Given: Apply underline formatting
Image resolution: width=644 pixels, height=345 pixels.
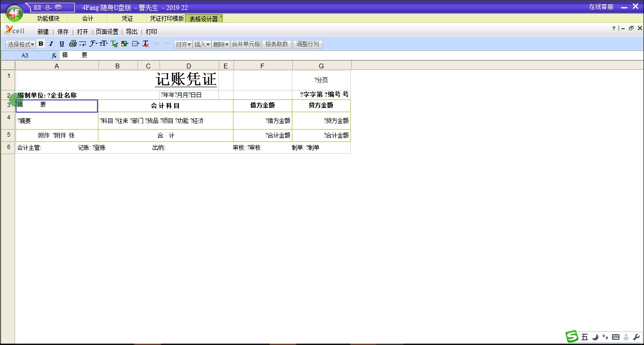Looking at the screenshot, I should (62, 43).
